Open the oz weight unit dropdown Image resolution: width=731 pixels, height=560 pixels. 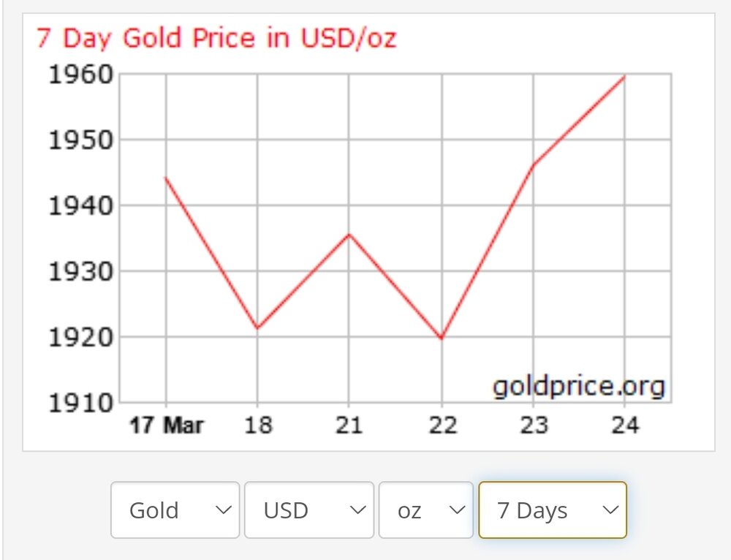425,510
